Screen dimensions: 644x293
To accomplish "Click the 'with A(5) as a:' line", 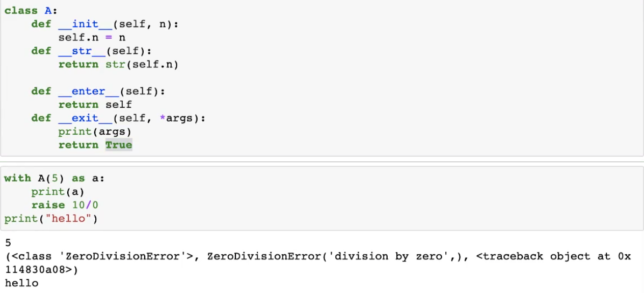I will [x=55, y=178].
